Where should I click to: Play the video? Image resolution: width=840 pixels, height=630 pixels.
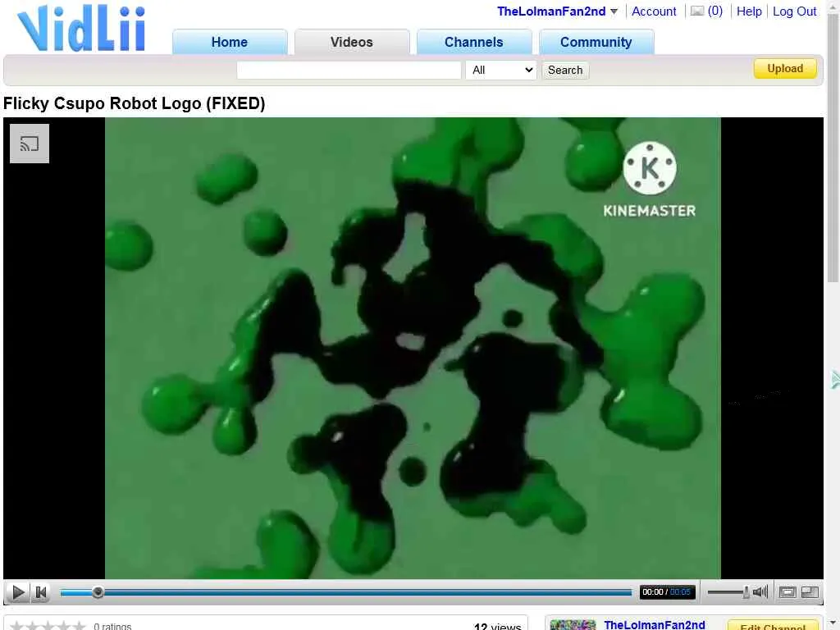[x=18, y=592]
